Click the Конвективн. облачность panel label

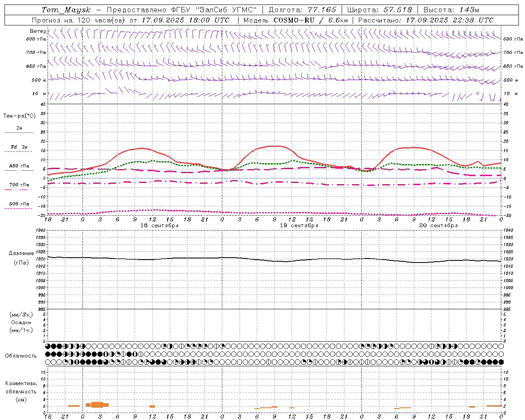tap(21, 391)
